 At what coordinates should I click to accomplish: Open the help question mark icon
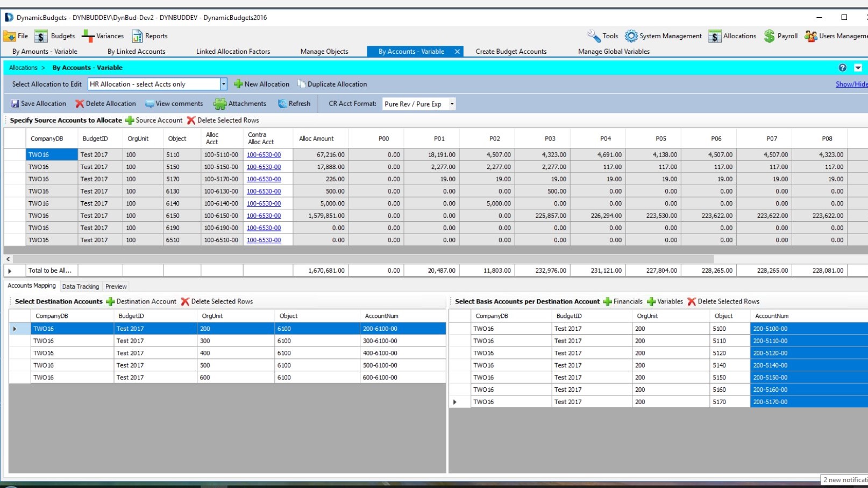click(842, 68)
